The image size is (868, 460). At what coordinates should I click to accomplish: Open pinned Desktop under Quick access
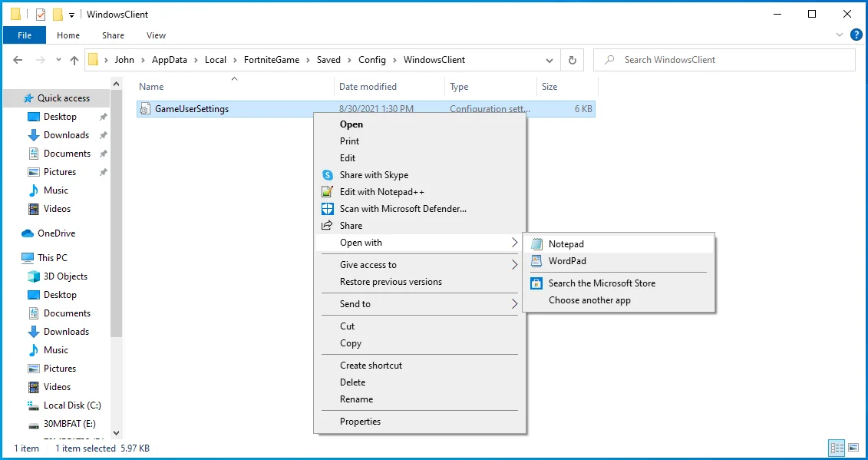pyautogui.click(x=61, y=117)
